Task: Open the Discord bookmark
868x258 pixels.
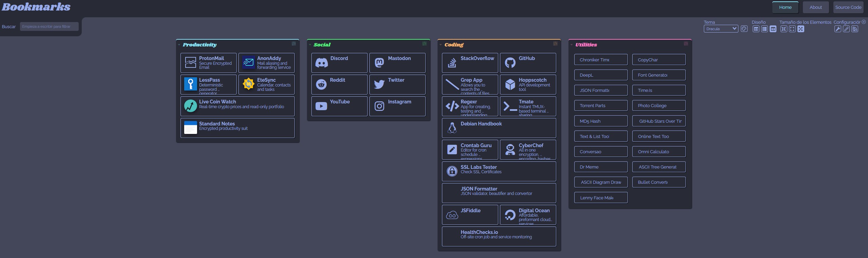Action: click(x=339, y=63)
